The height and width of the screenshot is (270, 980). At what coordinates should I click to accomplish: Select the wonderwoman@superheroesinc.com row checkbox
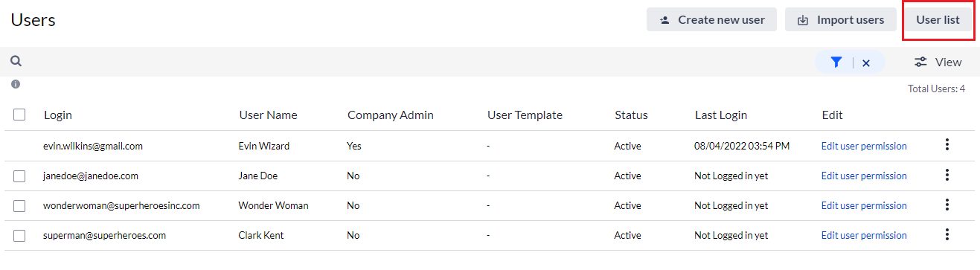[19, 206]
